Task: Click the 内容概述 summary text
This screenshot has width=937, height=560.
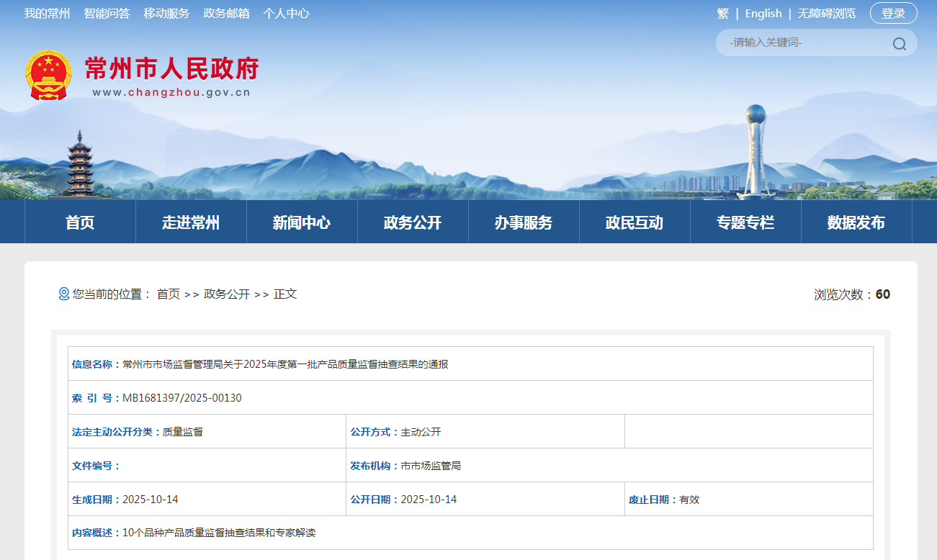Action: [219, 533]
